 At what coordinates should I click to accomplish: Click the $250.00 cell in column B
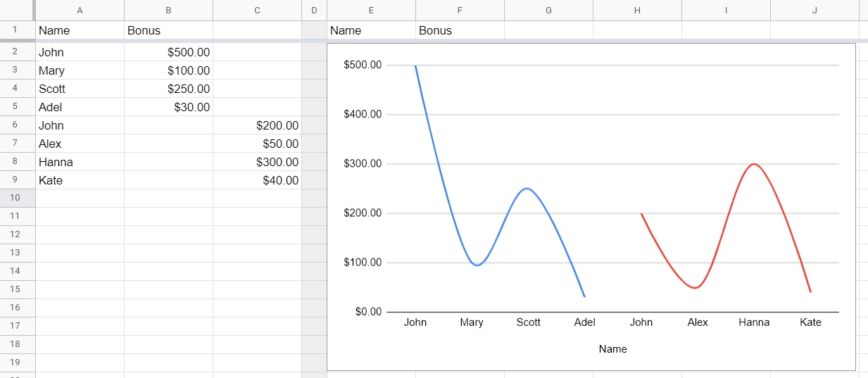[168, 89]
